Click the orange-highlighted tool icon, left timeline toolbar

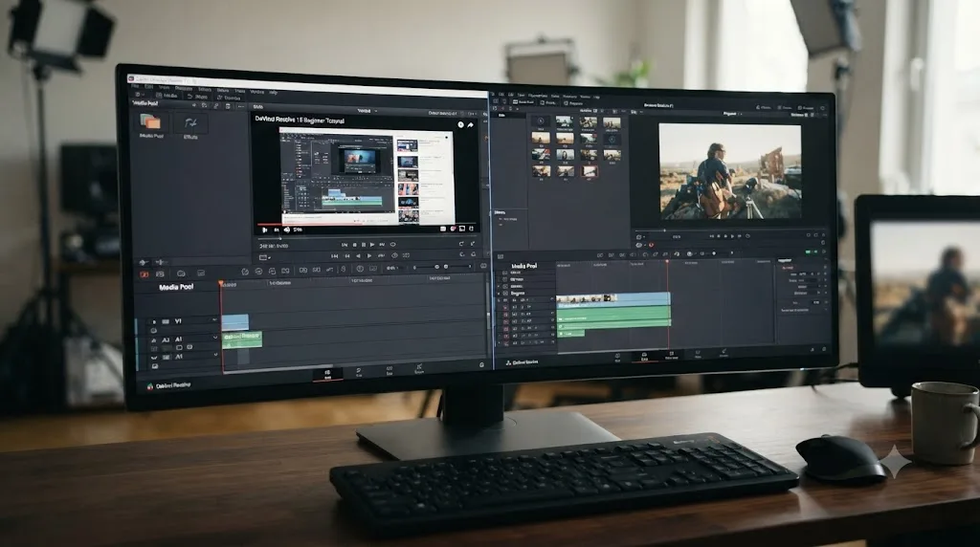tap(145, 273)
